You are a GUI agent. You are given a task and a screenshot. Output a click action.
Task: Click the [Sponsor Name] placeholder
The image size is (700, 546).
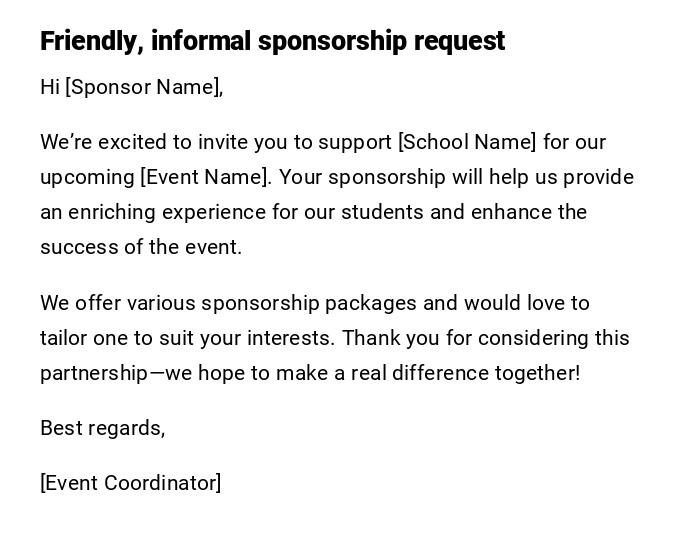coord(143,87)
